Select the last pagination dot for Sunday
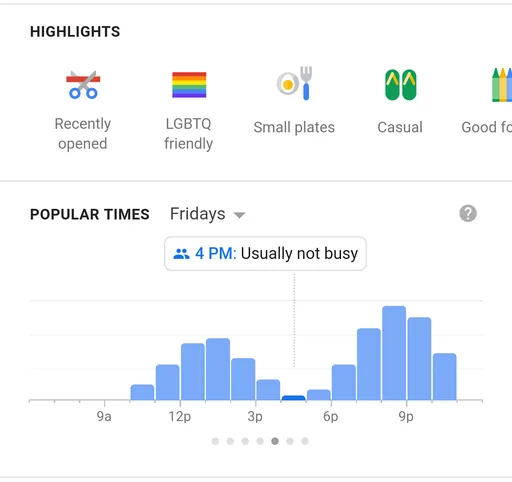This screenshot has width=512, height=482. point(305,441)
